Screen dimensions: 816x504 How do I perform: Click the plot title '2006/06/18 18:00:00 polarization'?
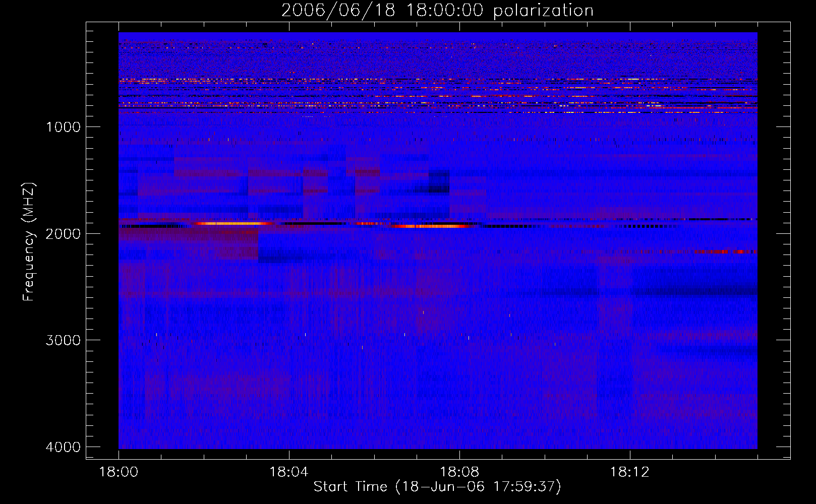click(437, 11)
